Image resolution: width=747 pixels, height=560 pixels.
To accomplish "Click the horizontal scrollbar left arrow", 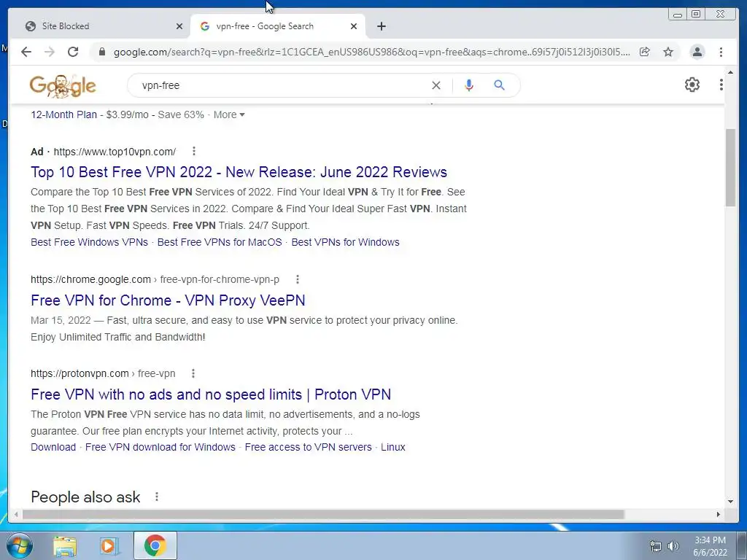I will (x=16, y=515).
